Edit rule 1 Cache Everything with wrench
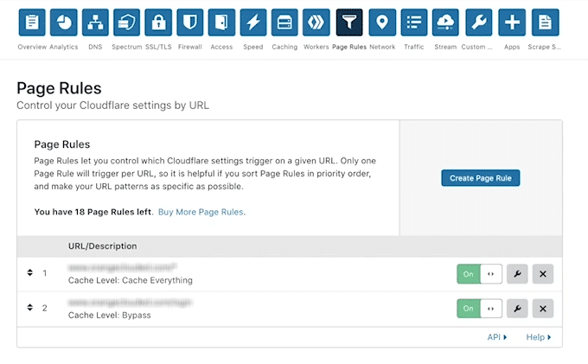 [517, 274]
